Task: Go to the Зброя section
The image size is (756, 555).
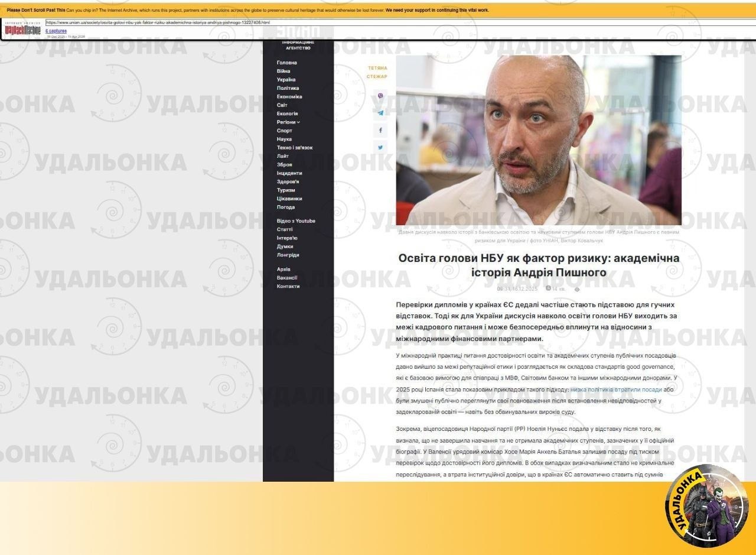Action: 285,164
